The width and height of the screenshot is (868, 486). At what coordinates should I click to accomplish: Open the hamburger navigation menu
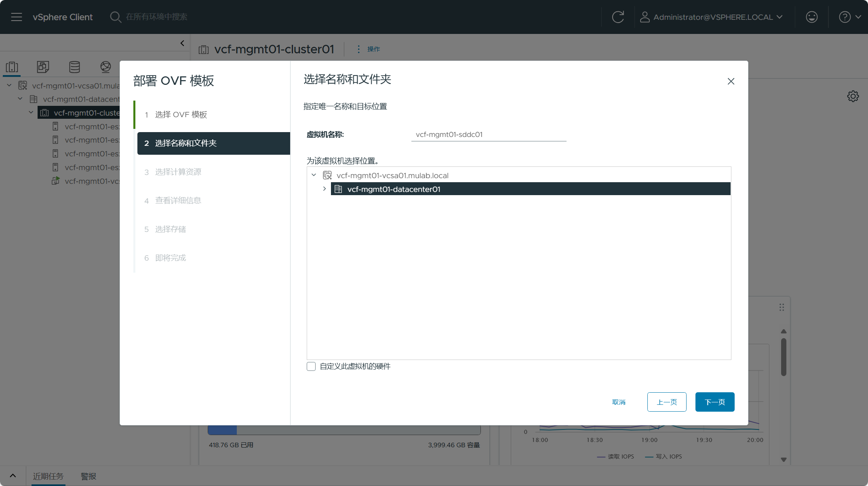coord(17,17)
